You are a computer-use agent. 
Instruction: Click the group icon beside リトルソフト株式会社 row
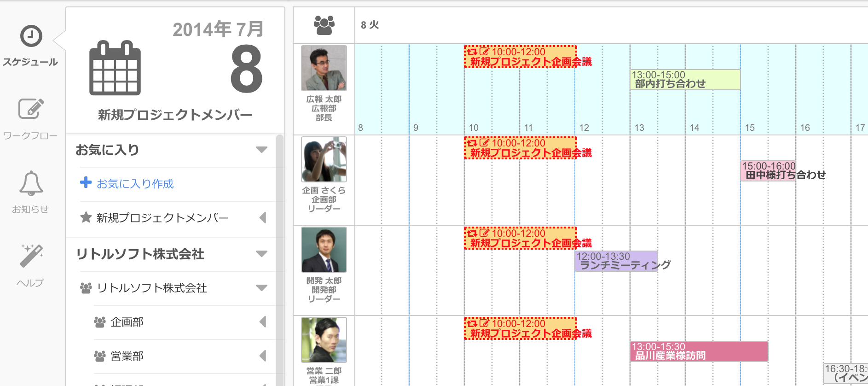pos(86,288)
